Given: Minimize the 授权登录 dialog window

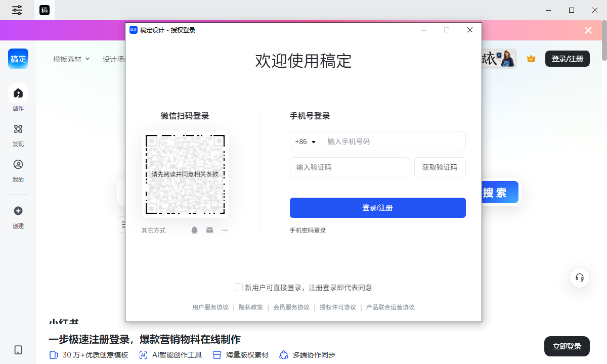Looking at the screenshot, I should coord(423,30).
